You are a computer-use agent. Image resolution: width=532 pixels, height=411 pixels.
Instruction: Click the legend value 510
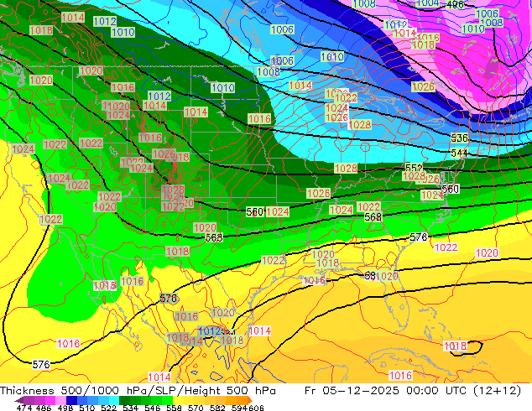point(87,408)
